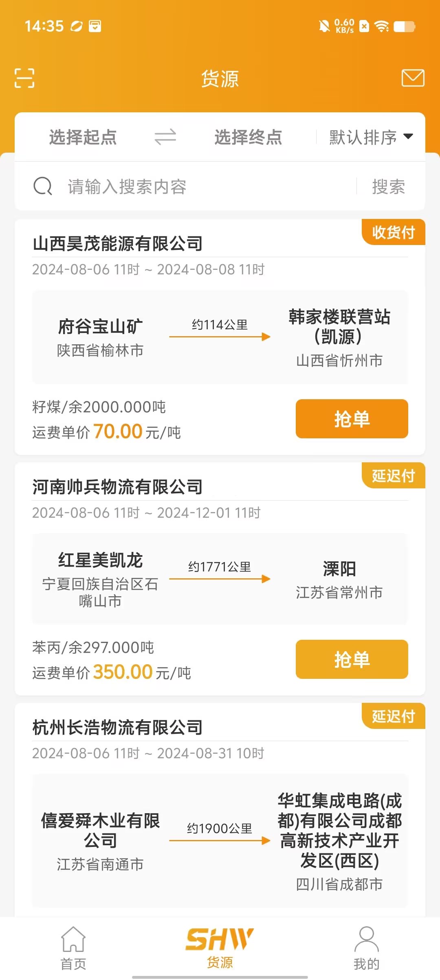Open the QR scan icon
This screenshot has height=980, width=440.
pos(24,78)
